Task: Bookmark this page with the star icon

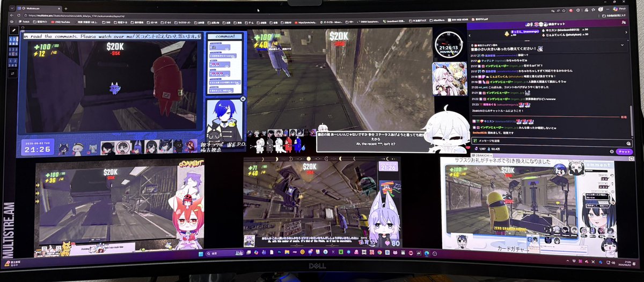Action: (x=563, y=11)
